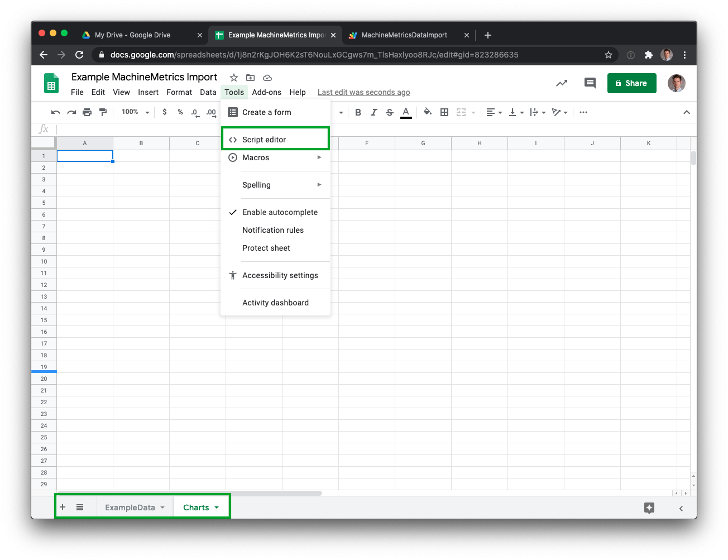Open Activity dashboard

click(x=276, y=303)
